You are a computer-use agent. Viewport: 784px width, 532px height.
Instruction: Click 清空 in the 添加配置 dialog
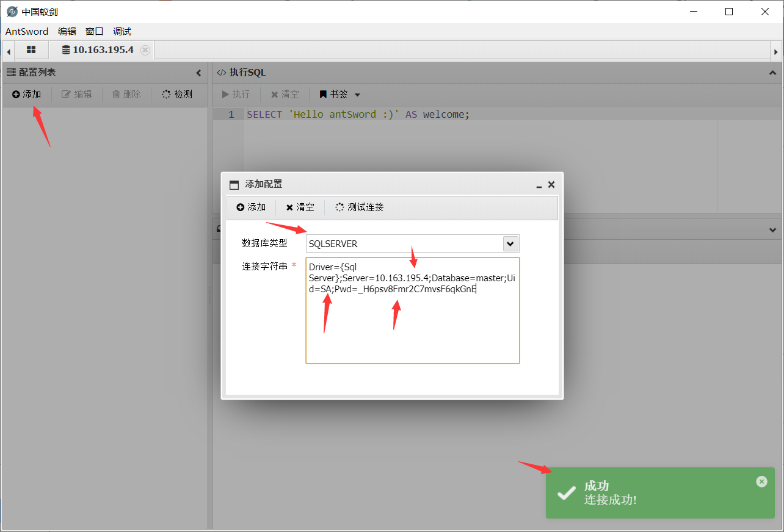click(300, 207)
